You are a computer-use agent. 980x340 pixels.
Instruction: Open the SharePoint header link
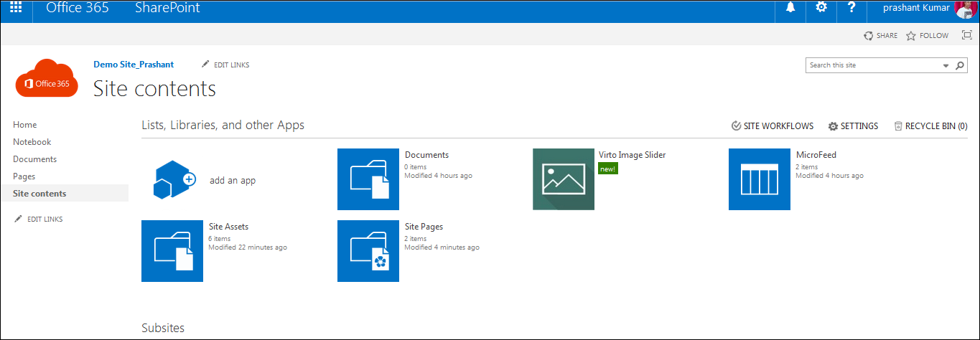(x=167, y=8)
